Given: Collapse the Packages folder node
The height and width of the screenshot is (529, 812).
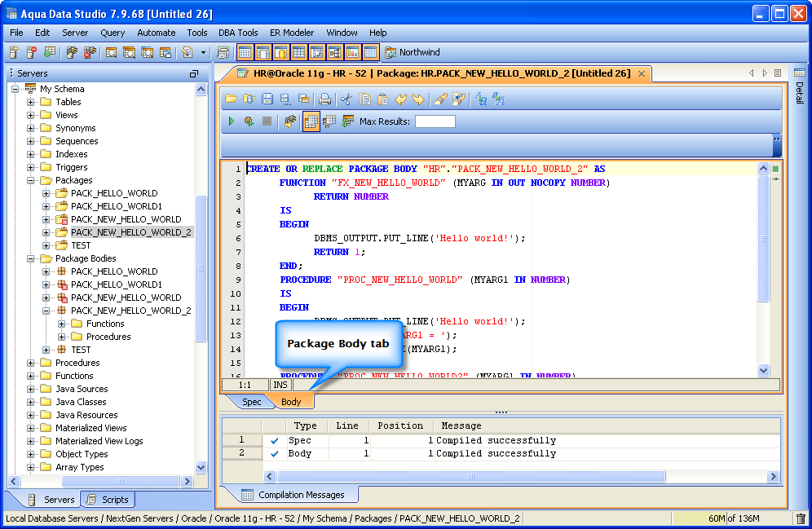Looking at the screenshot, I should (x=31, y=180).
